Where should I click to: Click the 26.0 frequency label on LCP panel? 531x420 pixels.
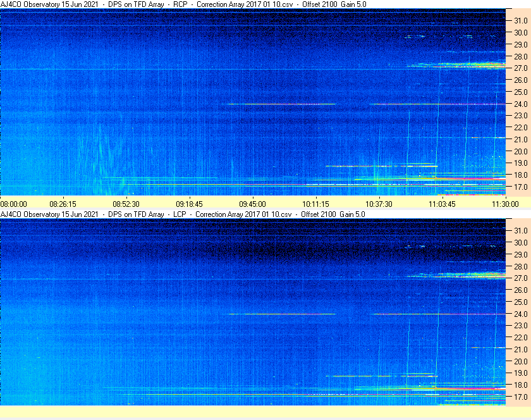click(x=520, y=290)
